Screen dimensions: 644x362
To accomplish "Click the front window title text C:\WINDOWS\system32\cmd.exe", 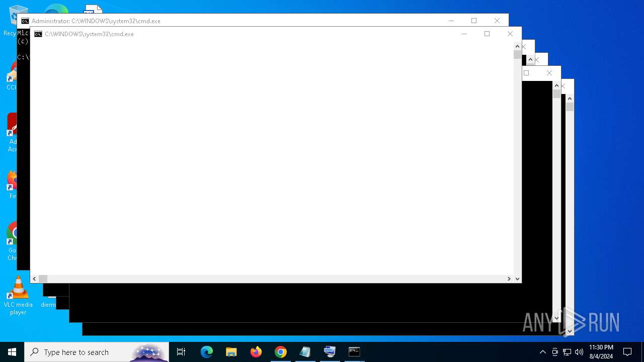I will tap(89, 34).
